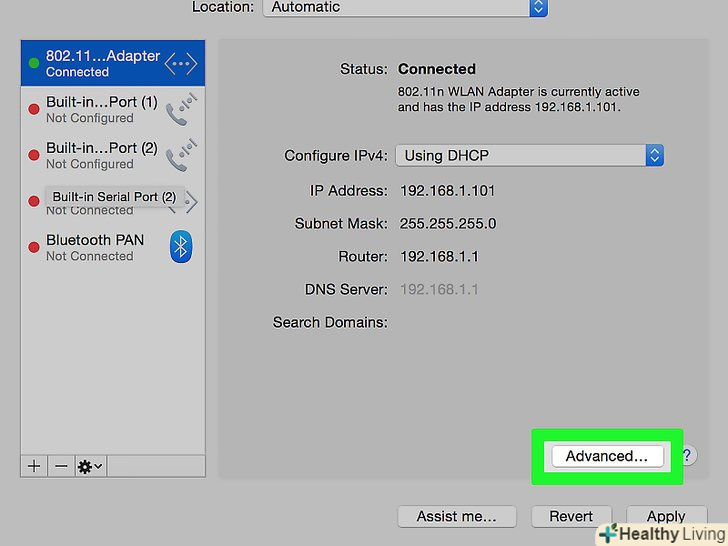Open the gear action menu
The width and height of the screenshot is (728, 546).
[91, 466]
